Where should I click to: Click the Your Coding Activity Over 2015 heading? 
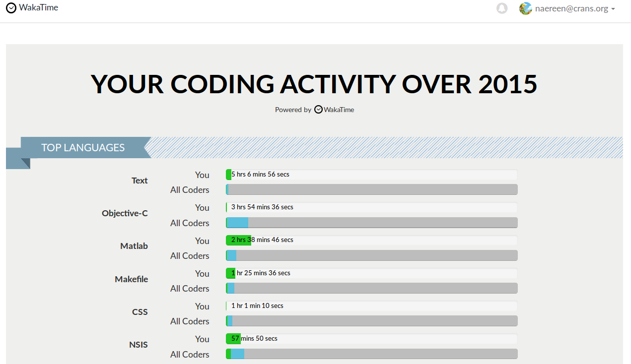pyautogui.click(x=314, y=84)
